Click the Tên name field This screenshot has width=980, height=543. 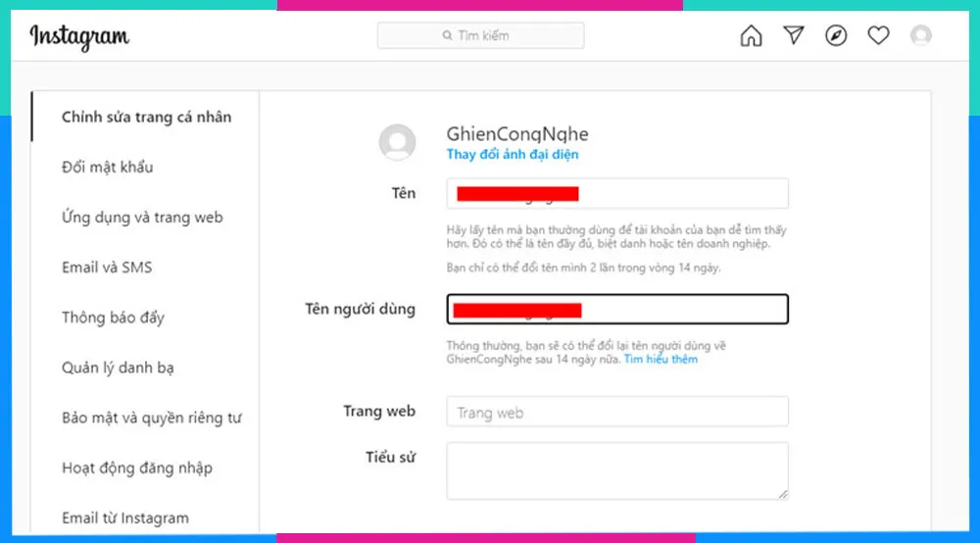[617, 194]
